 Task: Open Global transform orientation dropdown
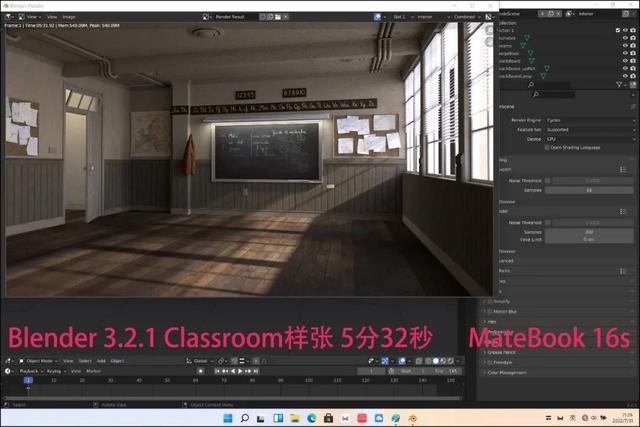click(200, 361)
